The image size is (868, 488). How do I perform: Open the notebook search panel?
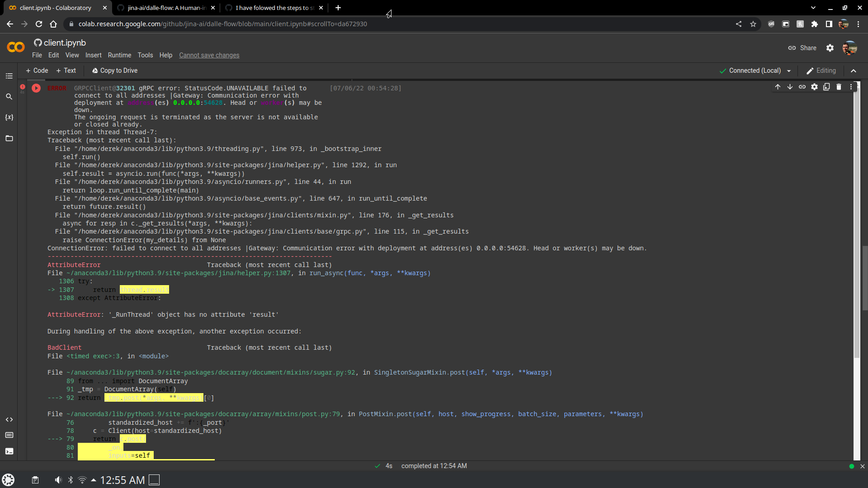pyautogui.click(x=9, y=96)
